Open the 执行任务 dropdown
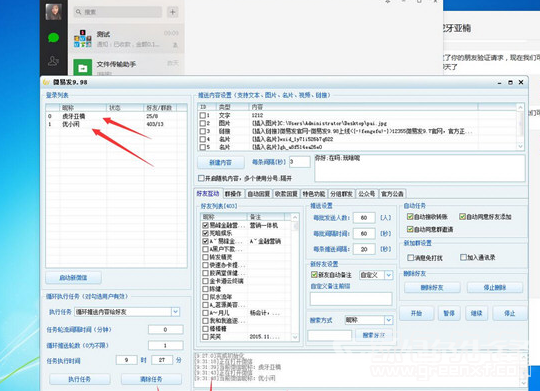The image size is (540, 391). coord(175,312)
